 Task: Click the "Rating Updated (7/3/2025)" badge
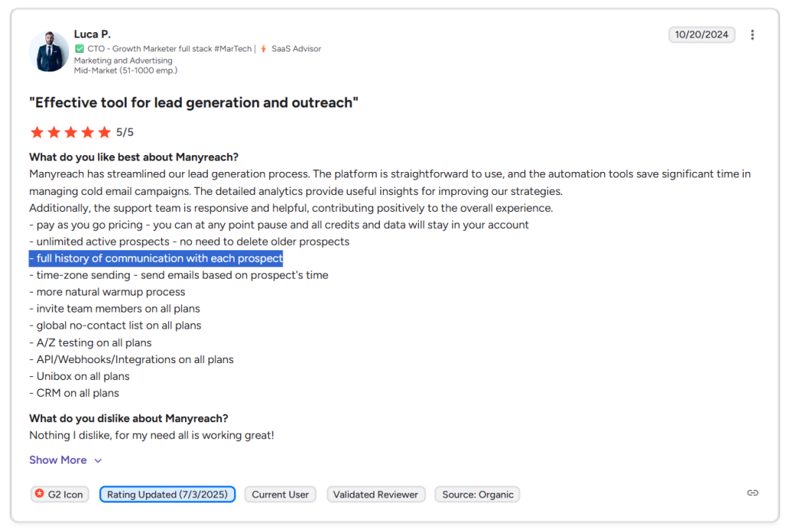167,494
